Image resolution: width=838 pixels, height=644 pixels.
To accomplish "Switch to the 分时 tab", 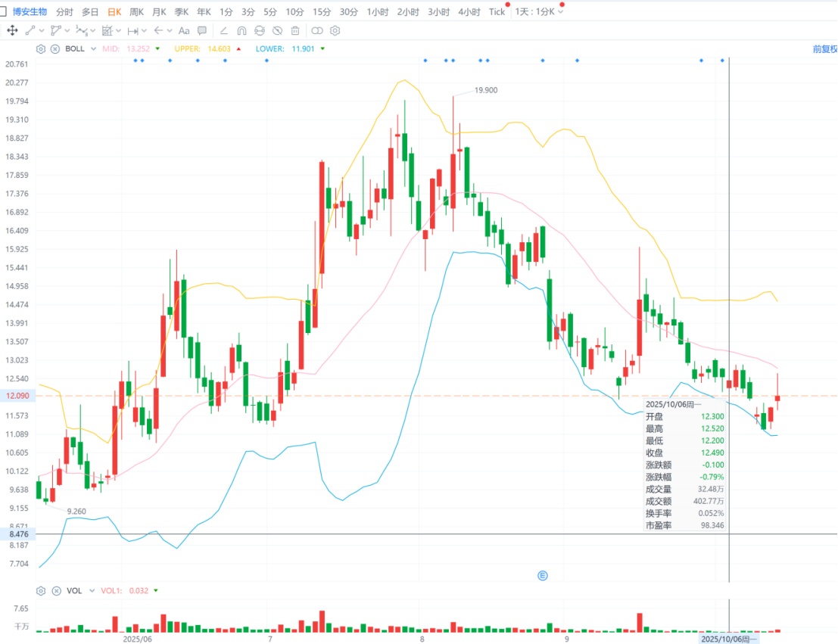I will click(64, 12).
